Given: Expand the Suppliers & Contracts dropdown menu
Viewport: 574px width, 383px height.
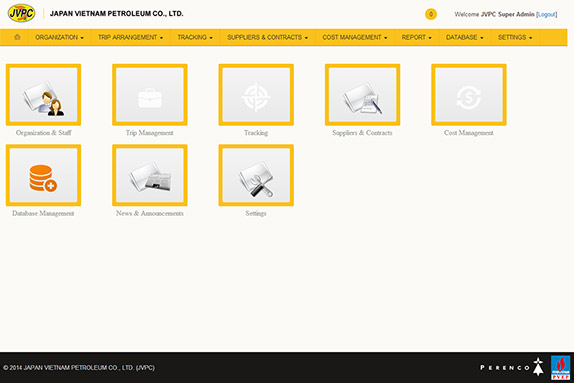Looking at the screenshot, I should 268,37.
